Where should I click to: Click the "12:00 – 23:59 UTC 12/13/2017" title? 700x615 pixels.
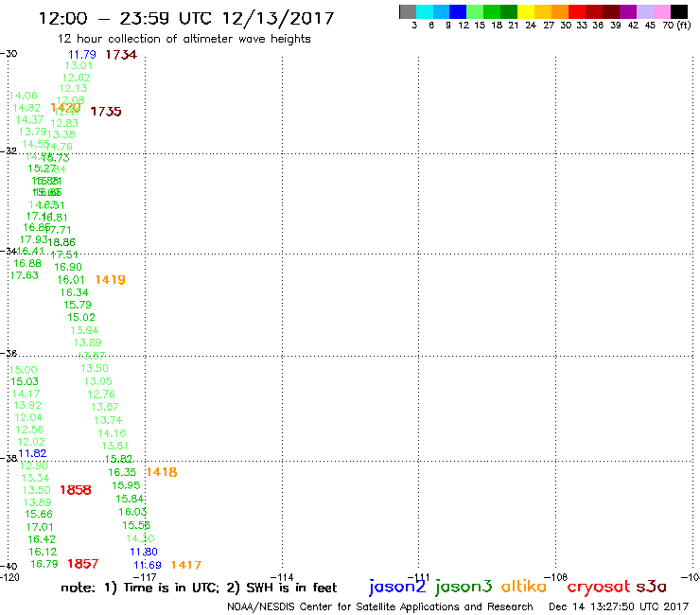pos(186,18)
